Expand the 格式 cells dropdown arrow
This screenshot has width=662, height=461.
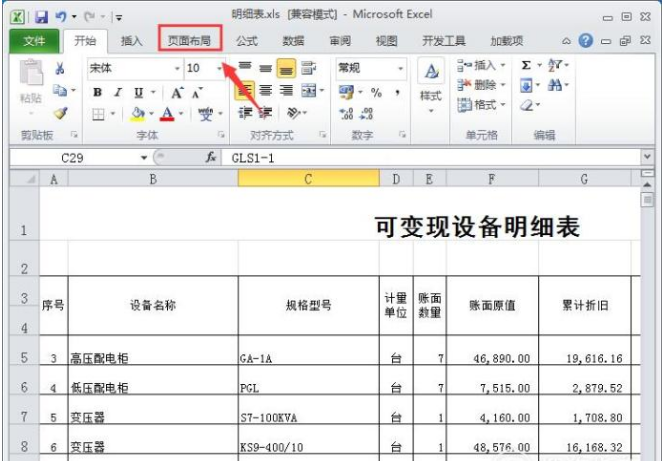503,104
